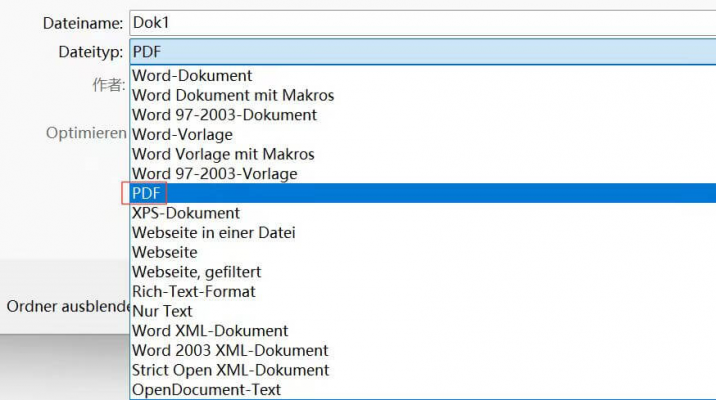Pick the Webseite file type
Viewport: 716px width, 400px height.
click(x=165, y=252)
